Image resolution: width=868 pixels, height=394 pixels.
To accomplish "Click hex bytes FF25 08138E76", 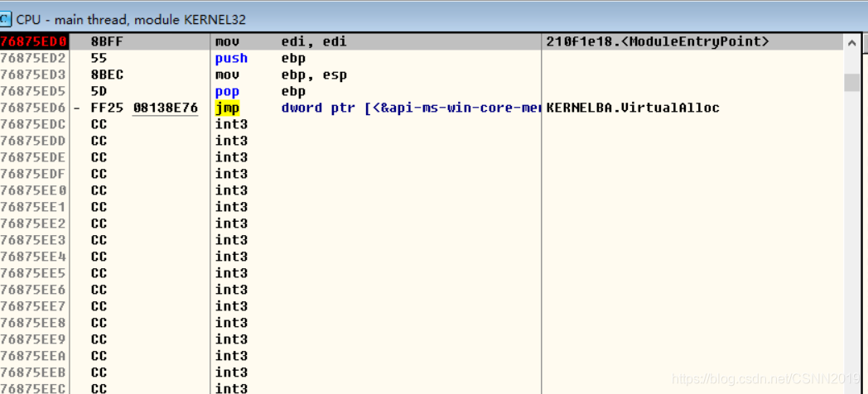I will [144, 108].
